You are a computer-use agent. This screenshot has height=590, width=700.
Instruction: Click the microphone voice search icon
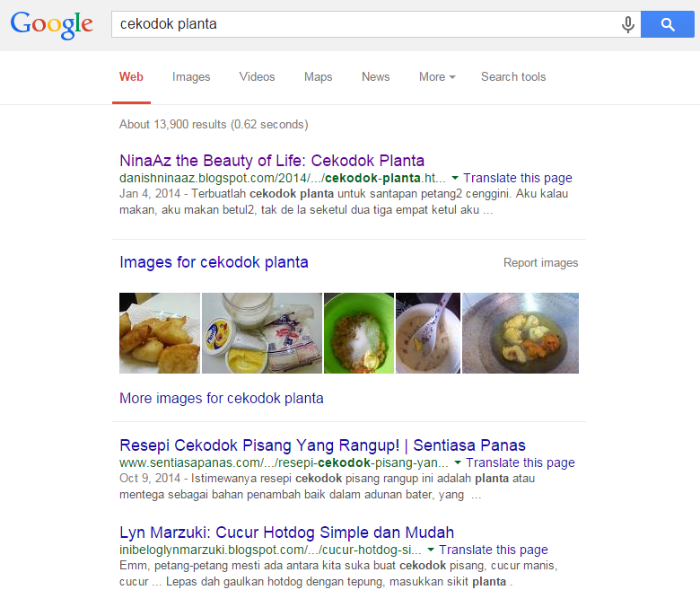coord(627,24)
